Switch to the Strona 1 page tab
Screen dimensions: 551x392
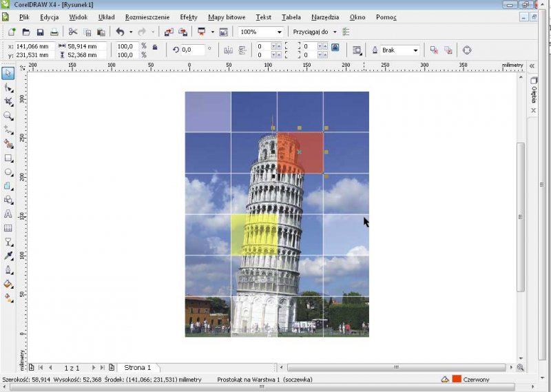pos(138,368)
